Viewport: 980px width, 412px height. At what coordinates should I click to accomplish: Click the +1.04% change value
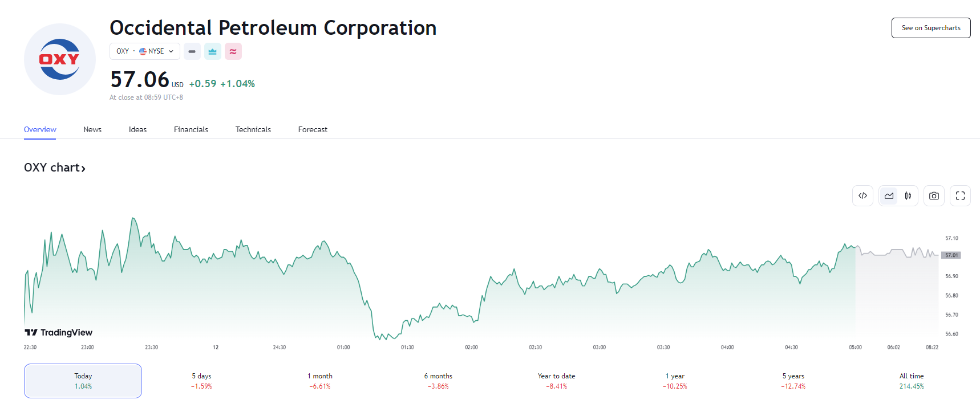coord(237,84)
